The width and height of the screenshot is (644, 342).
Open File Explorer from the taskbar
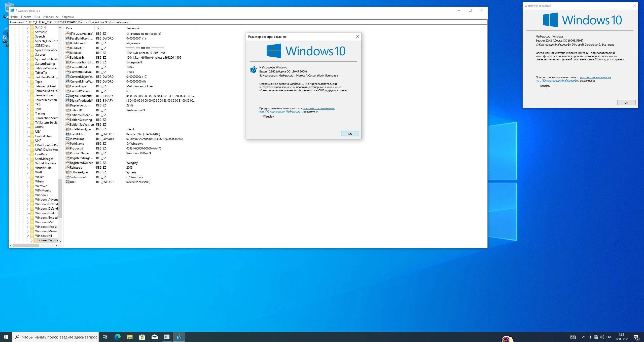(x=130, y=337)
